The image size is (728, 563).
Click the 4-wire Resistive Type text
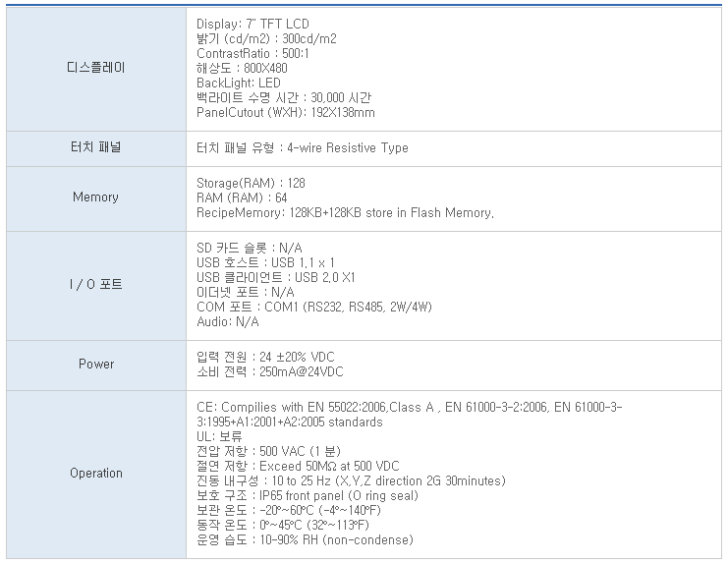(x=348, y=147)
